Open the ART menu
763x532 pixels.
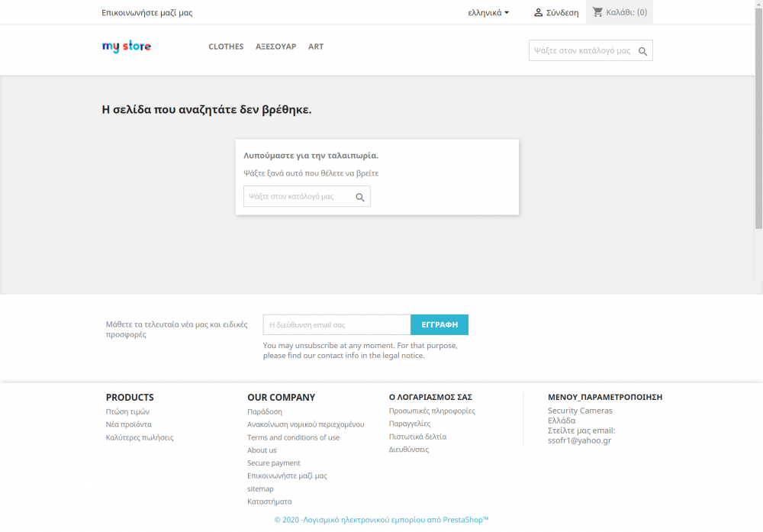point(316,47)
